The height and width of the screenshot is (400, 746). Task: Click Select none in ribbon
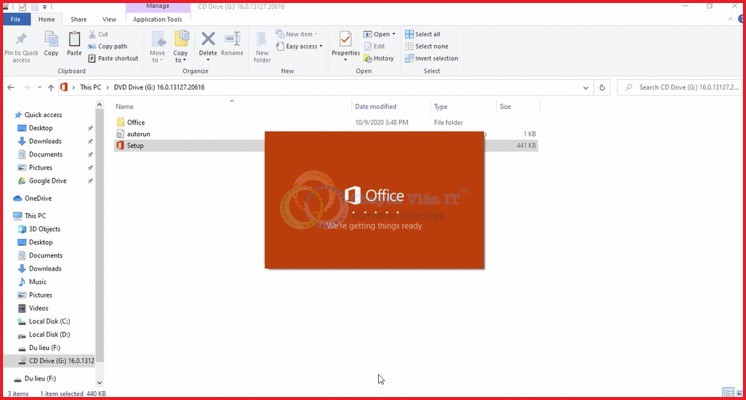[426, 46]
